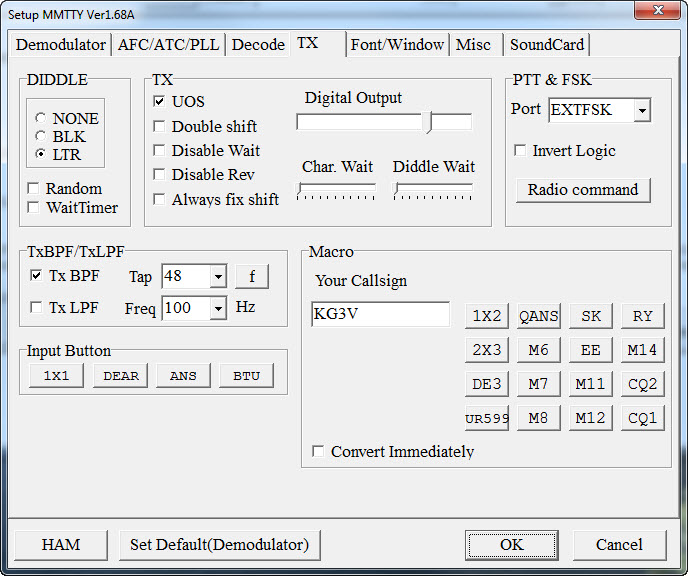This screenshot has height=576, width=688.
Task: Enable the Double shift checkbox
Action: [x=160, y=126]
